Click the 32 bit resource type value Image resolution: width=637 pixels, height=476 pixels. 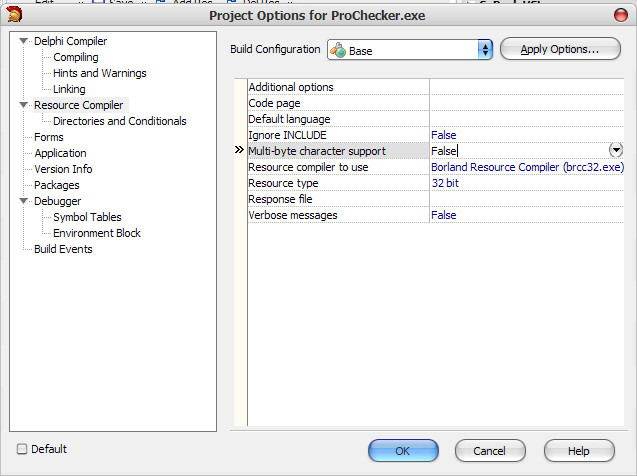coord(445,183)
